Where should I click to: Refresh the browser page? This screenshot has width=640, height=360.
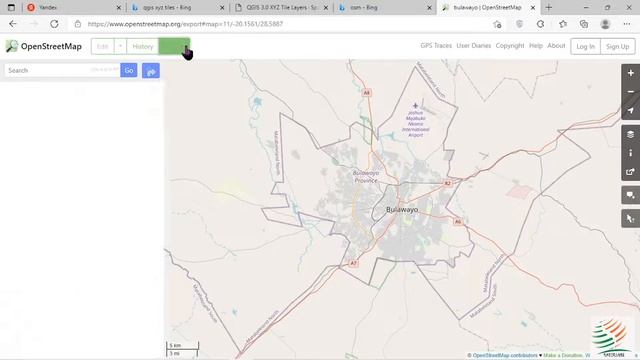pyautogui.click(x=54, y=24)
